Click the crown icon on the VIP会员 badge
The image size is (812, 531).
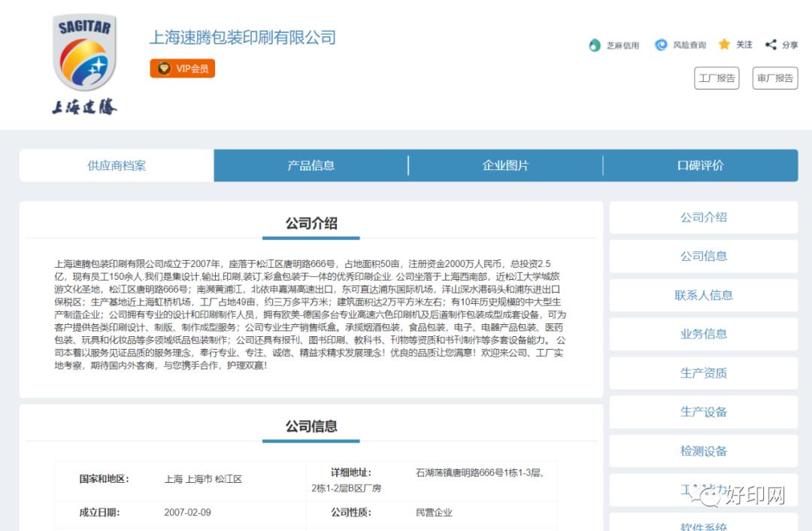162,68
